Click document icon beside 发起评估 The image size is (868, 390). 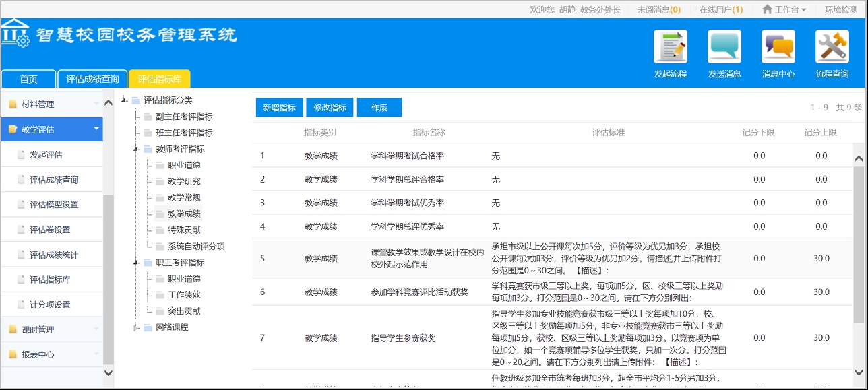pyautogui.click(x=22, y=155)
